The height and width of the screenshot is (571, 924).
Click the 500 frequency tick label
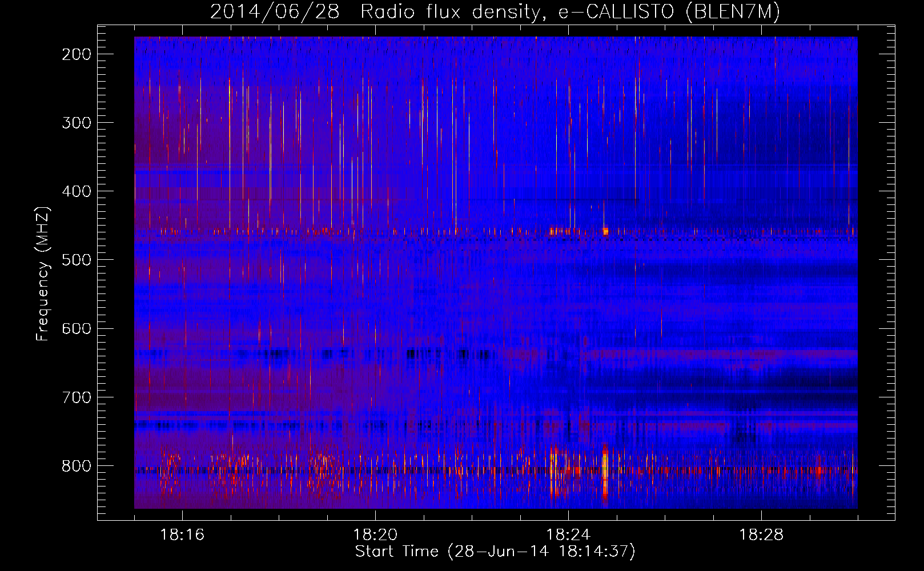click(x=77, y=260)
